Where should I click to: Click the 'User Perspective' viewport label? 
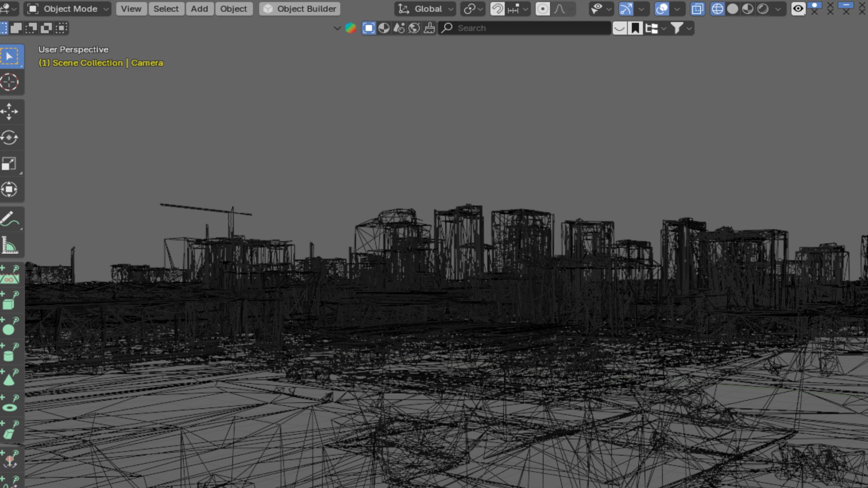tap(73, 49)
